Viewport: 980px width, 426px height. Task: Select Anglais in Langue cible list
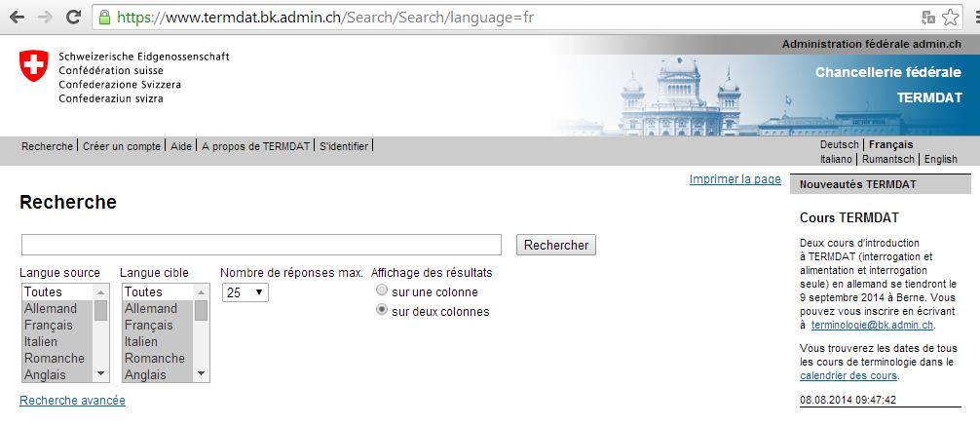pos(158,374)
